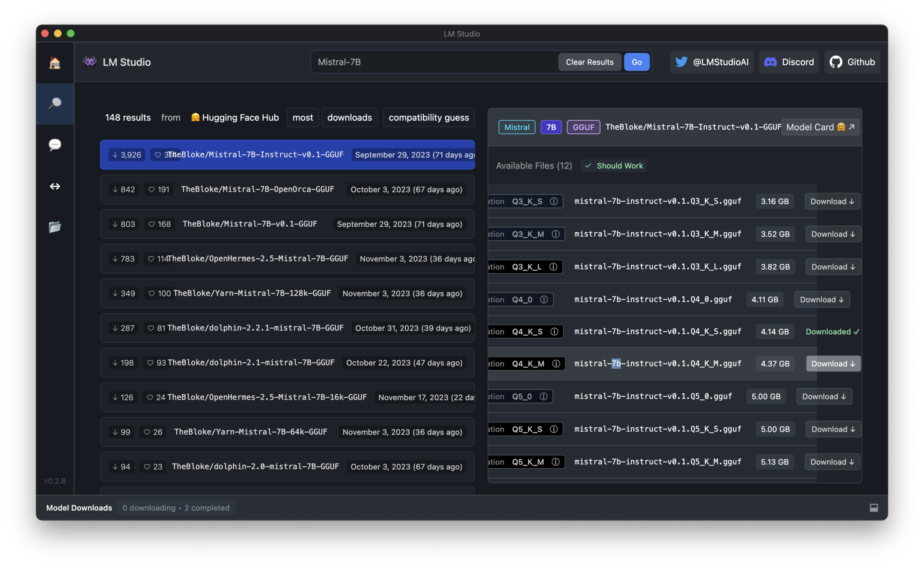Image resolution: width=924 pixels, height=568 pixels.
Task: Select the Search magnifier sidebar icon
Action: [55, 104]
